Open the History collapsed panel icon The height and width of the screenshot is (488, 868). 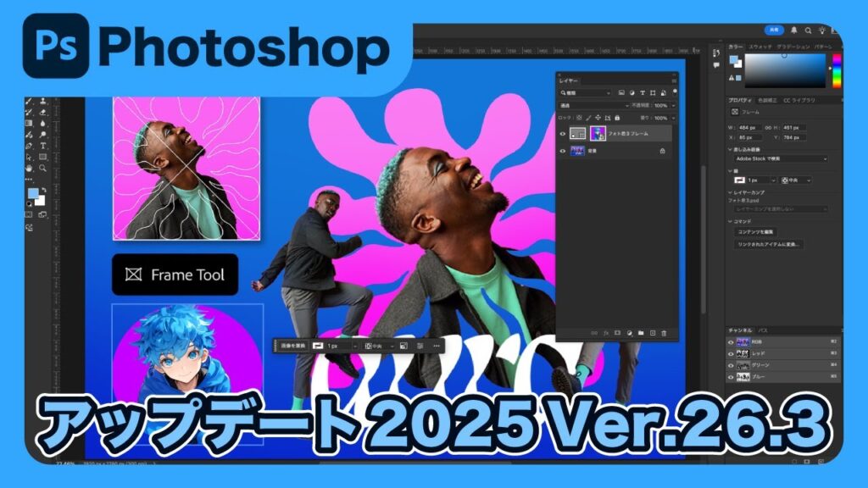click(716, 53)
